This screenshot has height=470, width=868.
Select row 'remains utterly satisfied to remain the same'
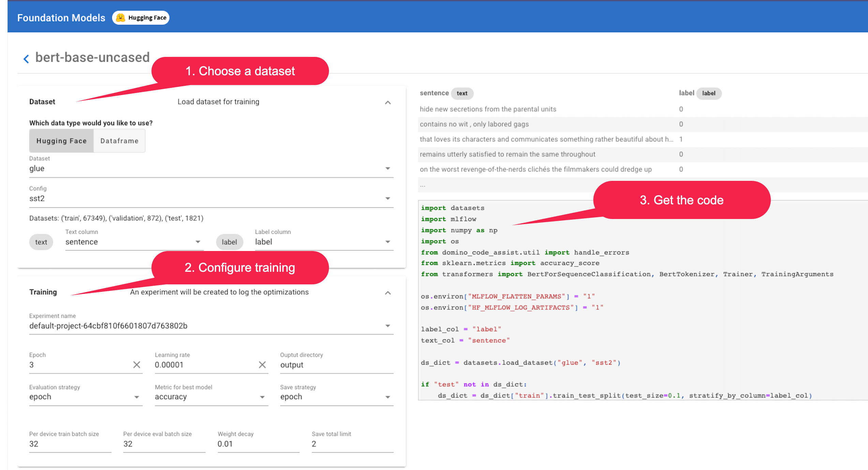tap(643, 154)
